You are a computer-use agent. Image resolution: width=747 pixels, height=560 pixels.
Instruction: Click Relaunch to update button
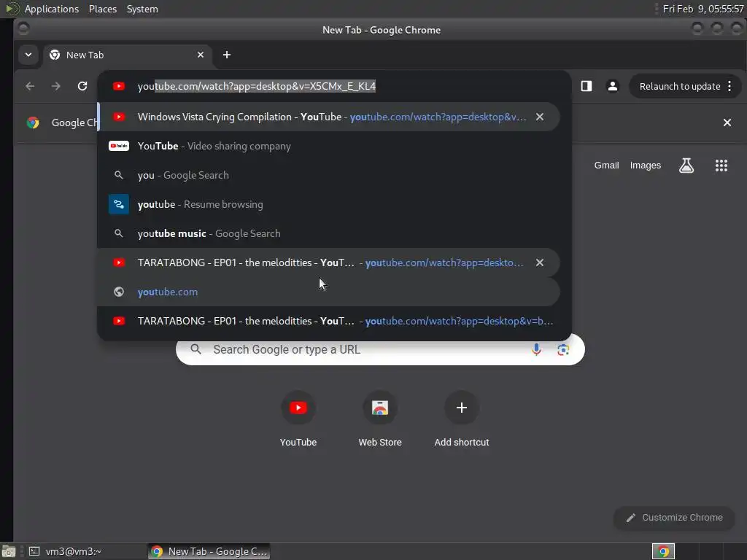[680, 86]
